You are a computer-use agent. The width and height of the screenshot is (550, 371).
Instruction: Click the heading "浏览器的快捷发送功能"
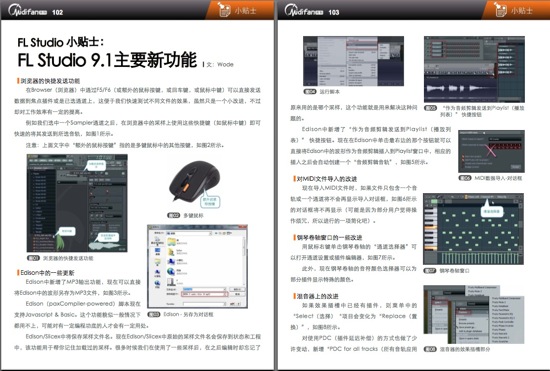[x=50, y=81]
